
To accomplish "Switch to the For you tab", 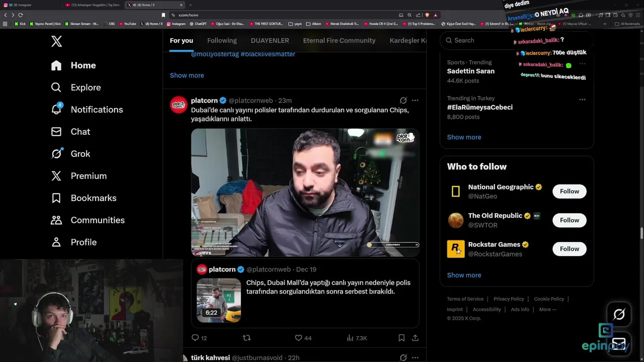I will [181, 40].
